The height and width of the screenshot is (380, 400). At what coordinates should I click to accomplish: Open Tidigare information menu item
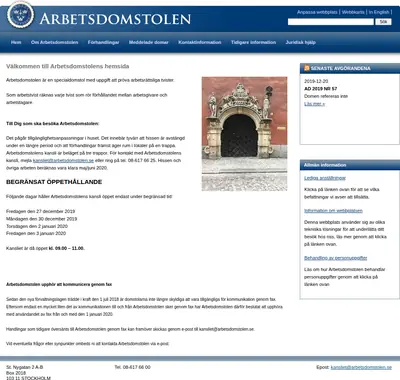tap(253, 42)
